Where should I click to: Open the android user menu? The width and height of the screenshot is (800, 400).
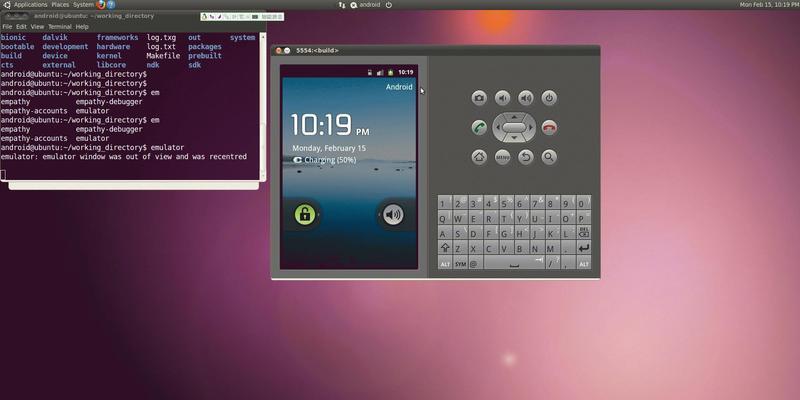[x=365, y=5]
